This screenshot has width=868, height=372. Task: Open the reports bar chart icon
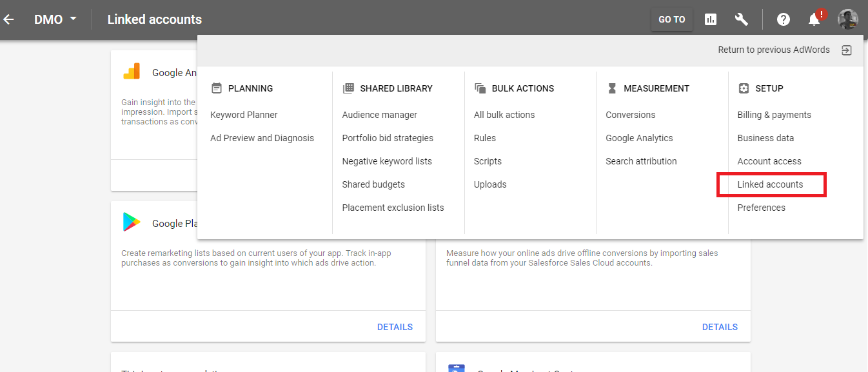(x=711, y=19)
